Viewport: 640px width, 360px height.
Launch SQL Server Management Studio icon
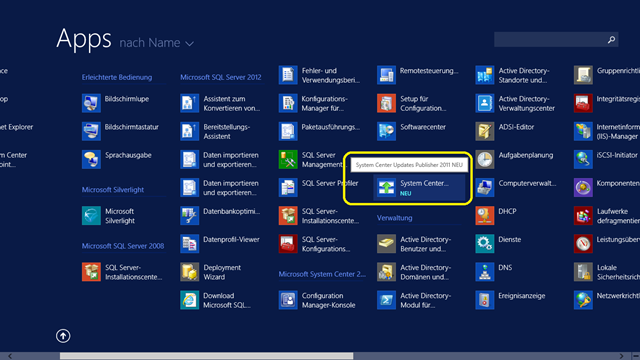tap(288, 160)
